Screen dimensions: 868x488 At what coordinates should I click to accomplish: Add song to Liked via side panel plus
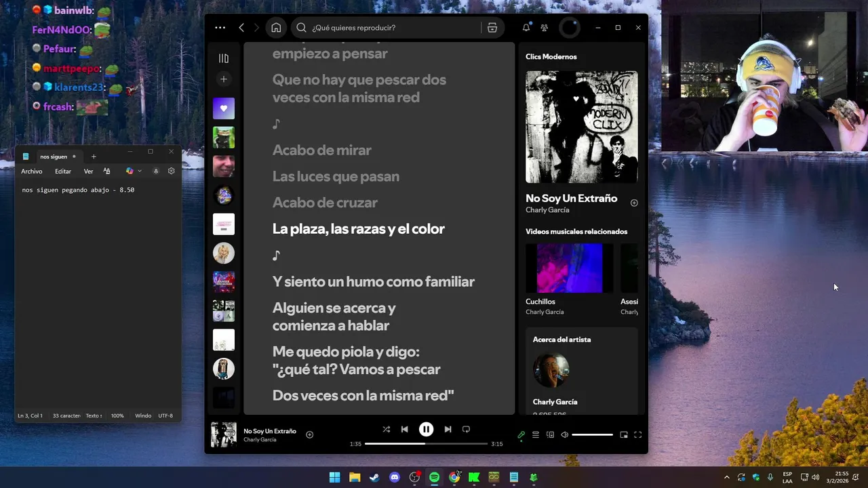pos(634,203)
